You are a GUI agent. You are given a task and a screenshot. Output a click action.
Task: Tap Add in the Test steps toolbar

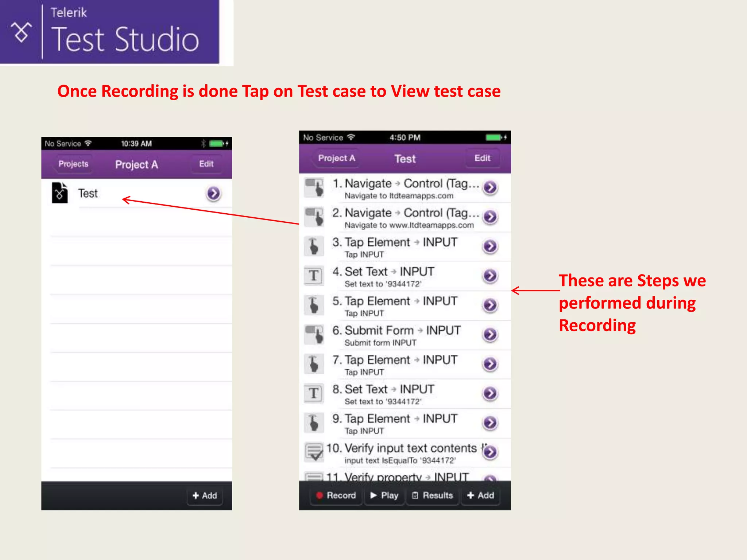coord(481,495)
